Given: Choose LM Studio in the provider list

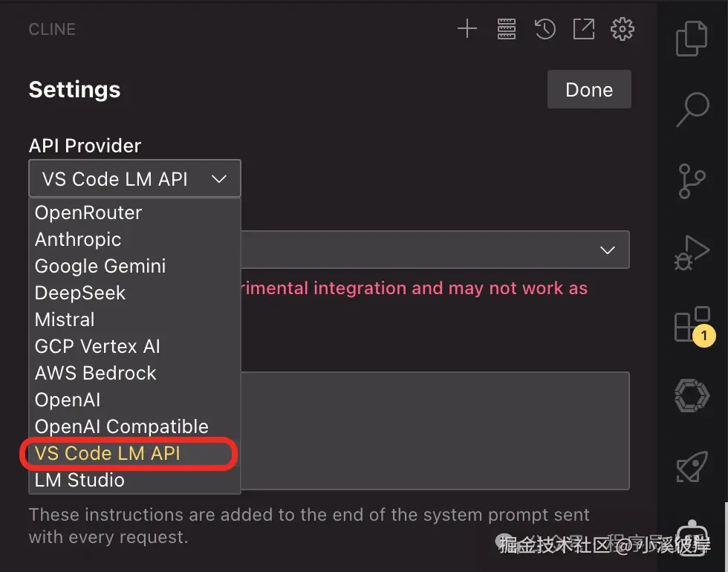Looking at the screenshot, I should pos(79,480).
